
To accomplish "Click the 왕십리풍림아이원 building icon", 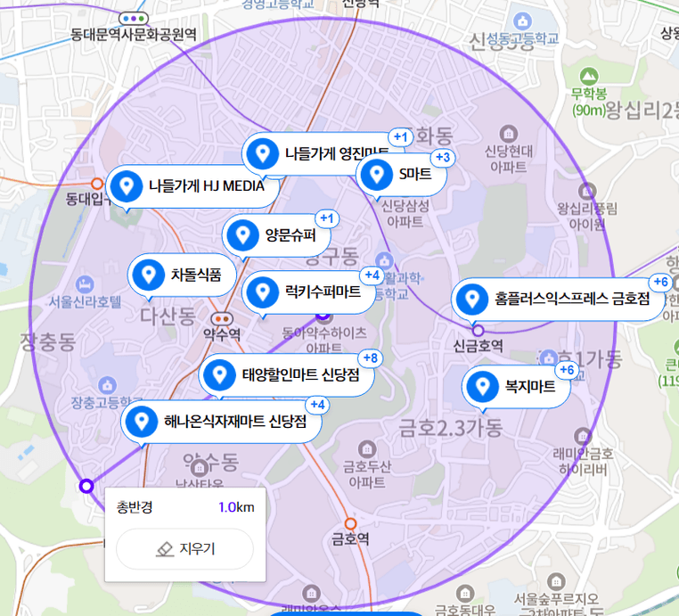I will coord(587,191).
